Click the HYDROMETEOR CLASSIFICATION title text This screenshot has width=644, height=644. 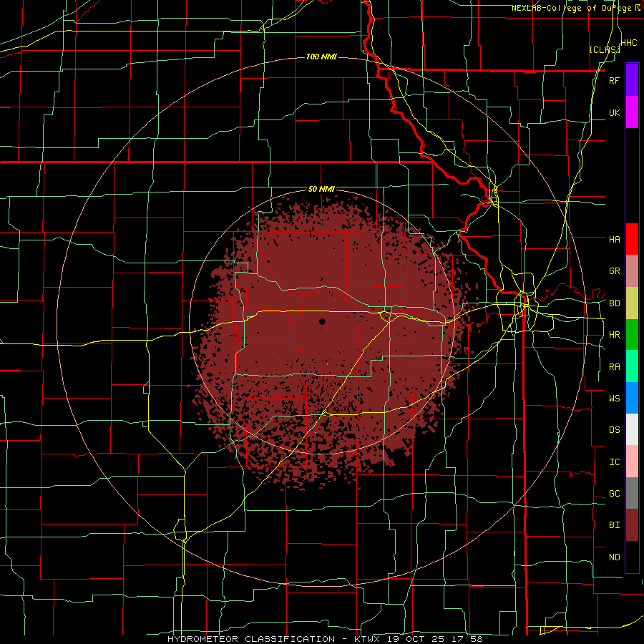tap(251, 639)
